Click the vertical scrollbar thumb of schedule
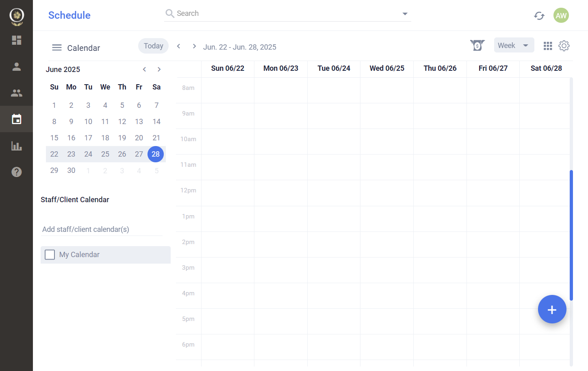588x371 pixels. coord(571,235)
